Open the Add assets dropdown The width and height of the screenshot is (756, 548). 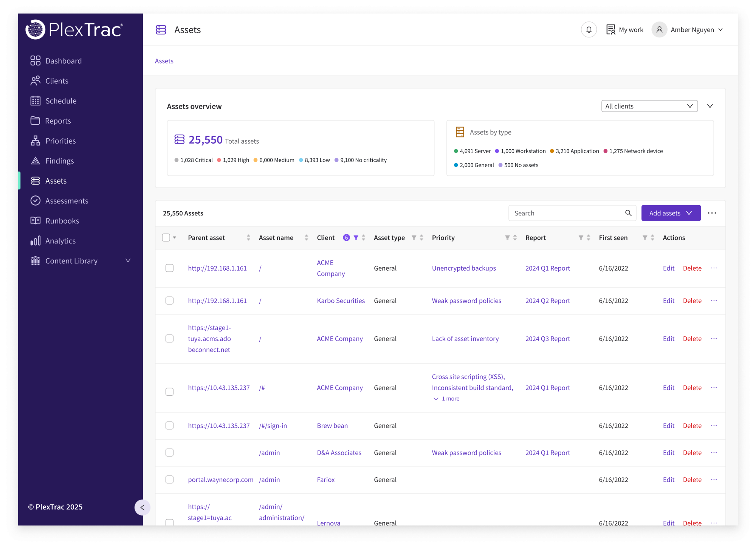coord(671,213)
